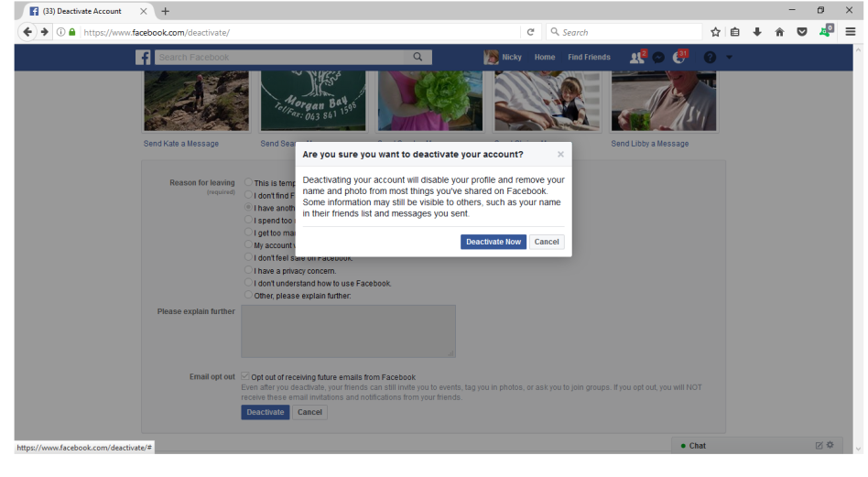Open the bookmarks list icon
This screenshot has height=477, width=868.
coord(734,32)
